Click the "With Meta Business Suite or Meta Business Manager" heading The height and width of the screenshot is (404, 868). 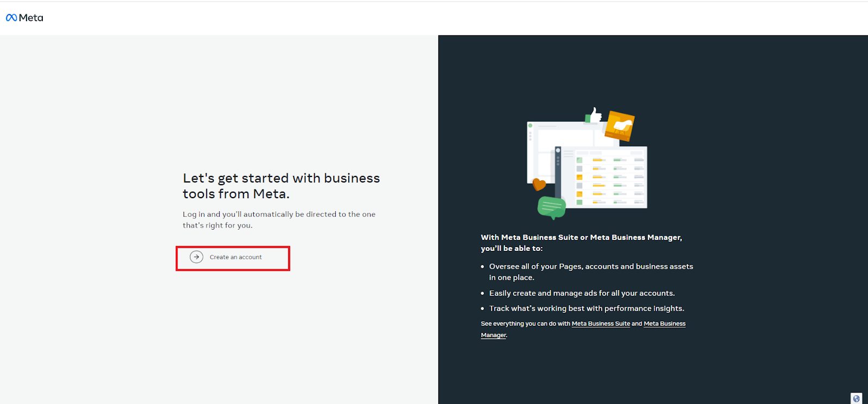582,243
